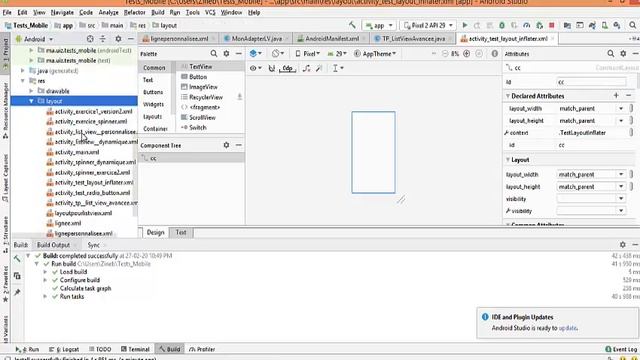Open Project panel settings gear
Screen dimensions: 640x360
point(118,39)
